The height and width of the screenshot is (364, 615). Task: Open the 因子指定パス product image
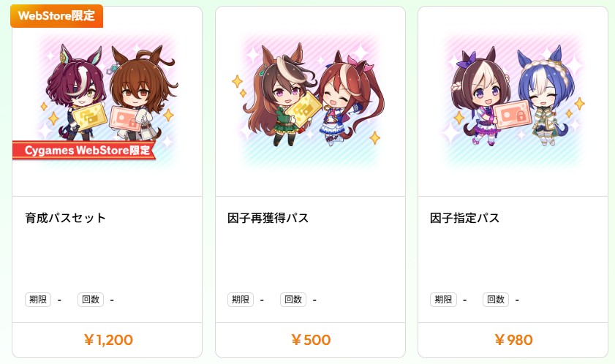[513, 101]
